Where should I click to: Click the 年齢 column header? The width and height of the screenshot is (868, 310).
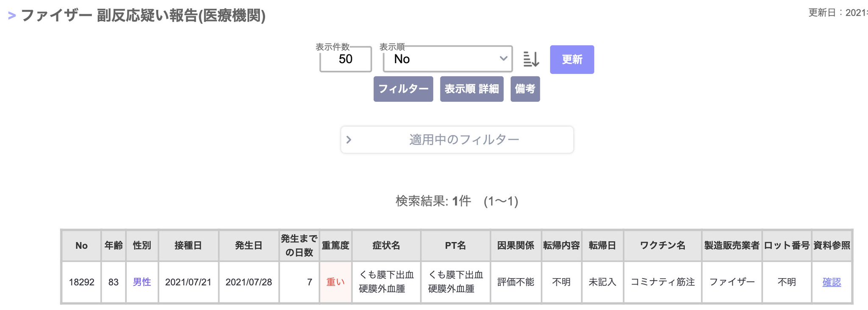click(113, 246)
